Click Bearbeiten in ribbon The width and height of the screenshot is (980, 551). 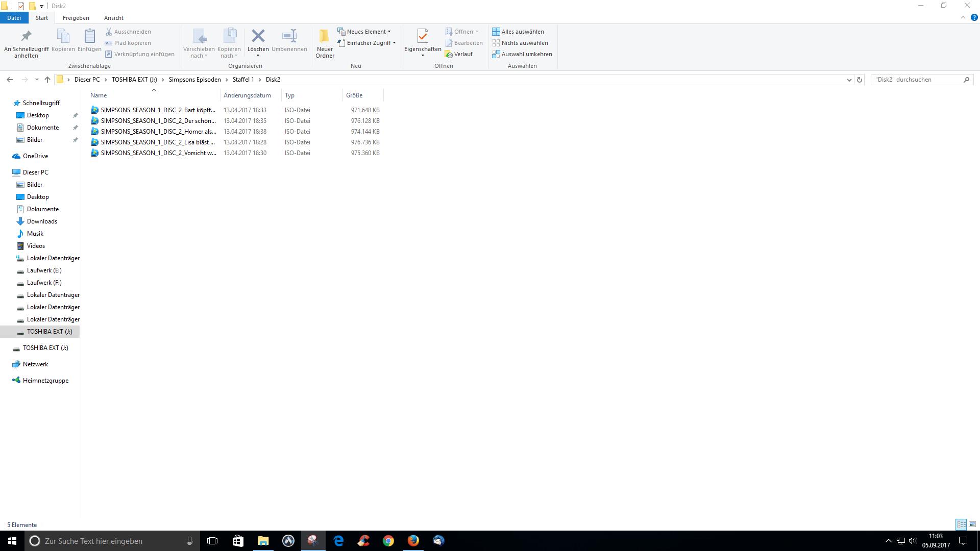[x=464, y=43]
